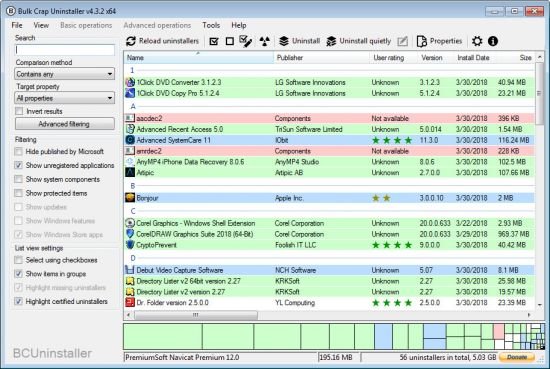
Task: Click the Advanced SystemCare 11 icon
Action: pyautogui.click(x=130, y=140)
